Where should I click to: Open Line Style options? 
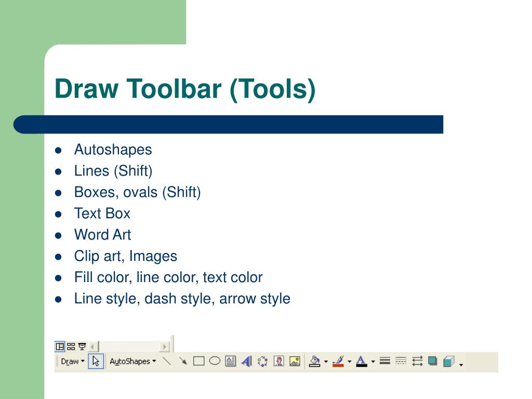385,361
